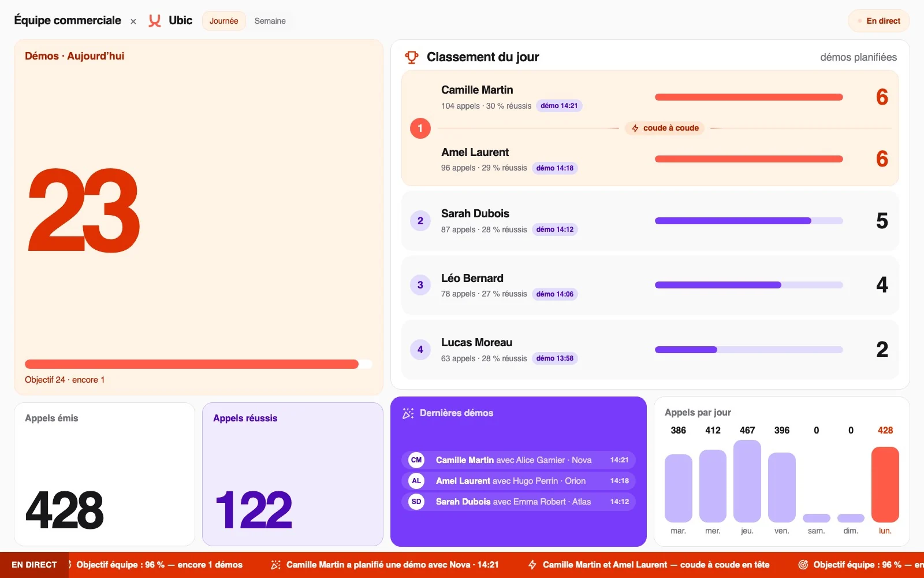Click 'Objectif 24 · encore 1' text
Screen dimensions: 924x578
[x=65, y=380]
